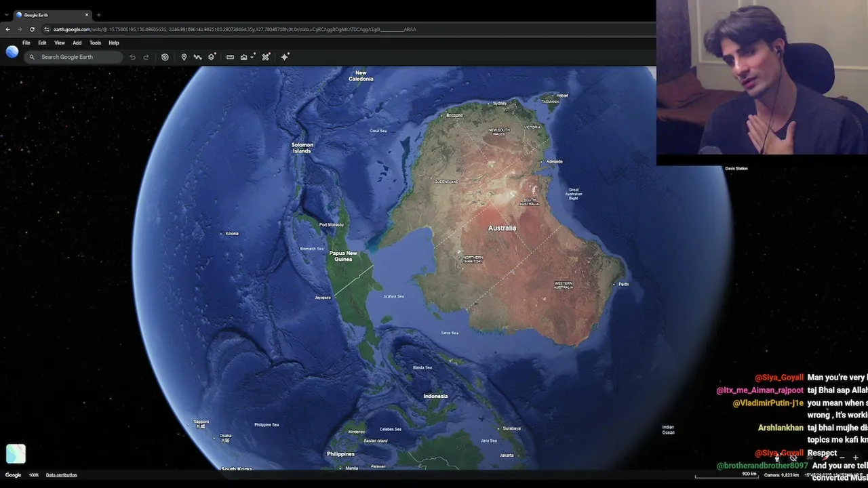Click the Coral Sea label
This screenshot has height=488, width=868.
tap(378, 131)
